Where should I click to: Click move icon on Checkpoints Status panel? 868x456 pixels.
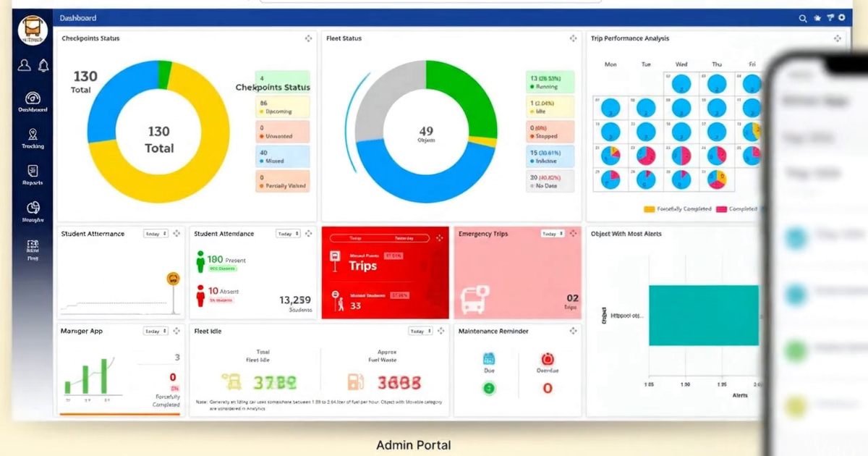308,38
